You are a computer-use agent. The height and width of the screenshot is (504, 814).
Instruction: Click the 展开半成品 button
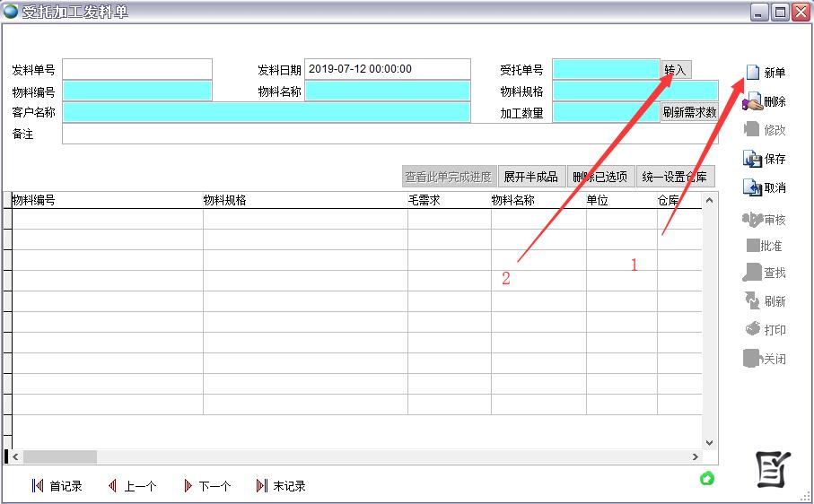pyautogui.click(x=530, y=177)
